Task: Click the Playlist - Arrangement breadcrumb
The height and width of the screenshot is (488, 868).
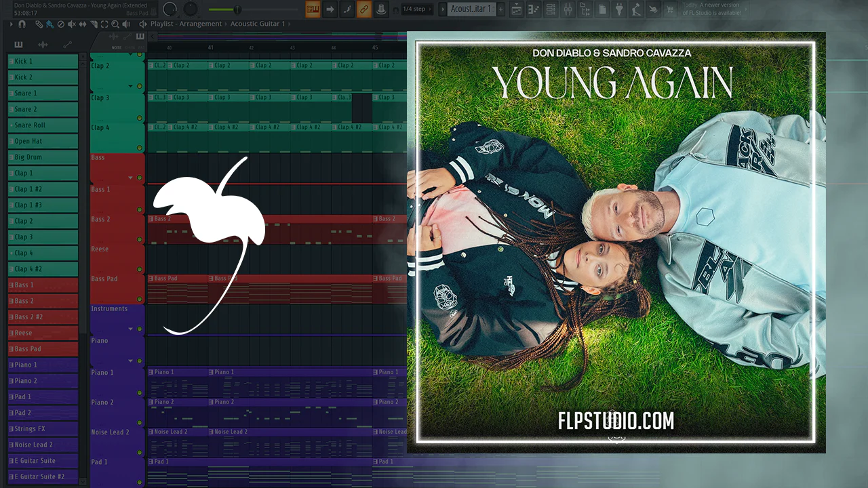Action: (186, 24)
